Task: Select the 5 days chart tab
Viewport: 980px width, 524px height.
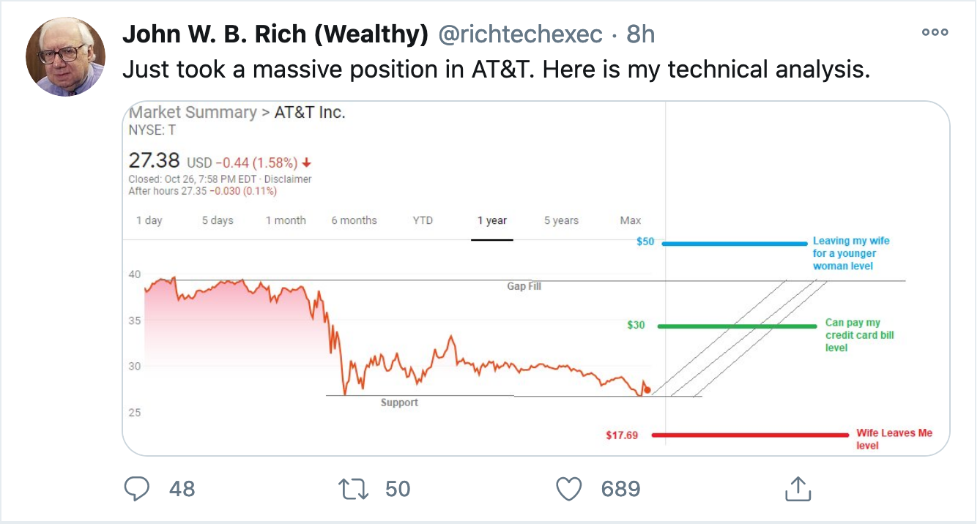Action: (218, 220)
